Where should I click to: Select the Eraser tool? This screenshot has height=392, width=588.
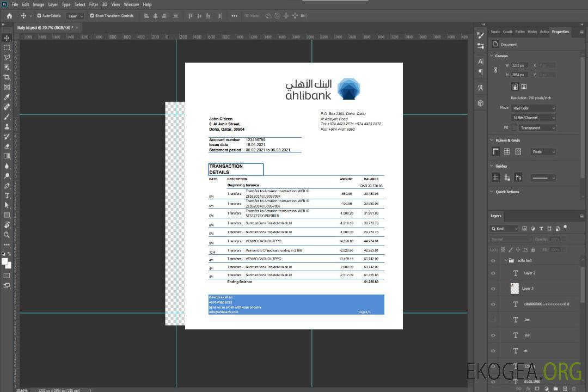pyautogui.click(x=7, y=146)
